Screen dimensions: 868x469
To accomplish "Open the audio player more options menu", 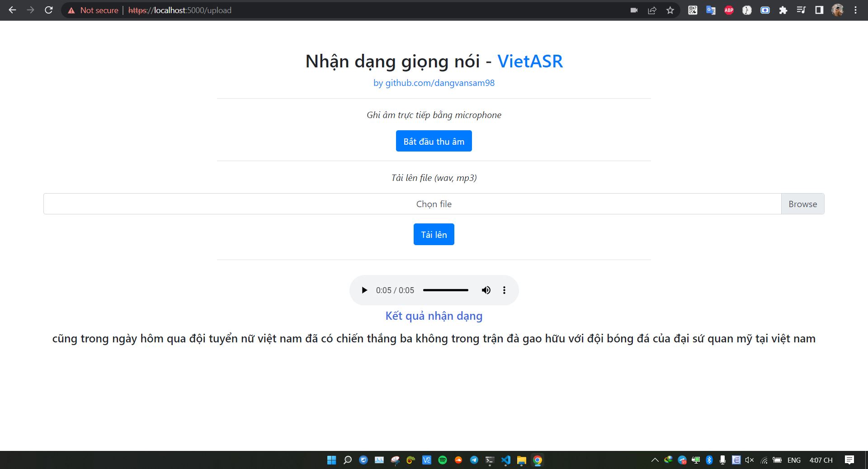I will click(x=504, y=290).
